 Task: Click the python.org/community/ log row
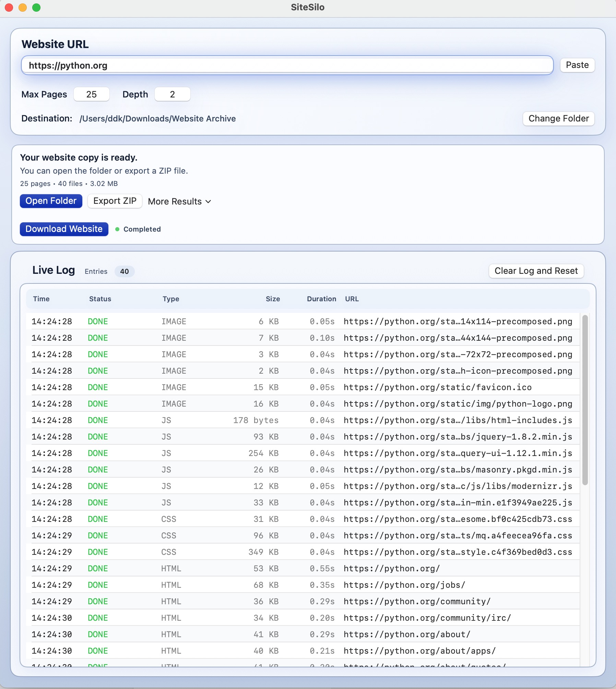click(x=303, y=602)
